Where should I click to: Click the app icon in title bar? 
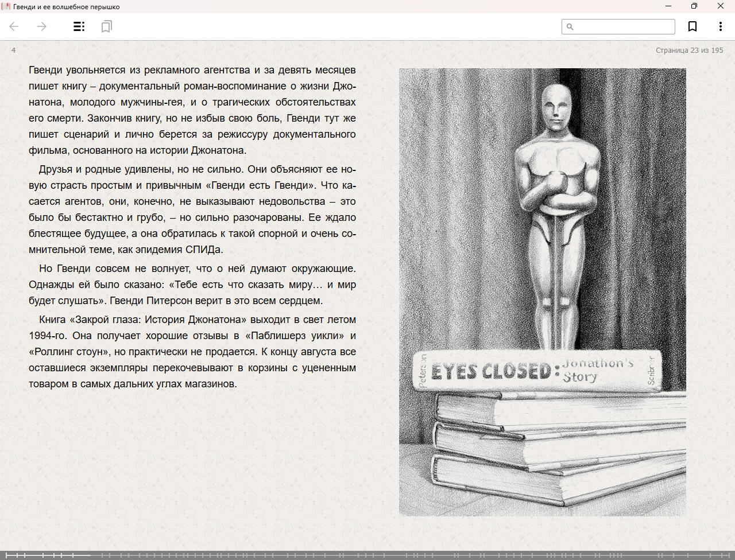pyautogui.click(x=6, y=6)
